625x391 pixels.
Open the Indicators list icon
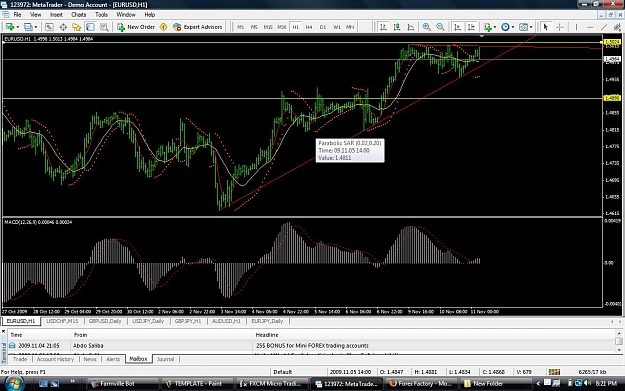[487, 27]
